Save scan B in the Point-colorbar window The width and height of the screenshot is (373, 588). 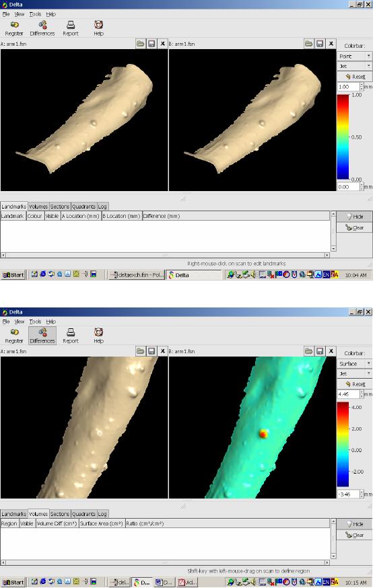[x=320, y=44]
